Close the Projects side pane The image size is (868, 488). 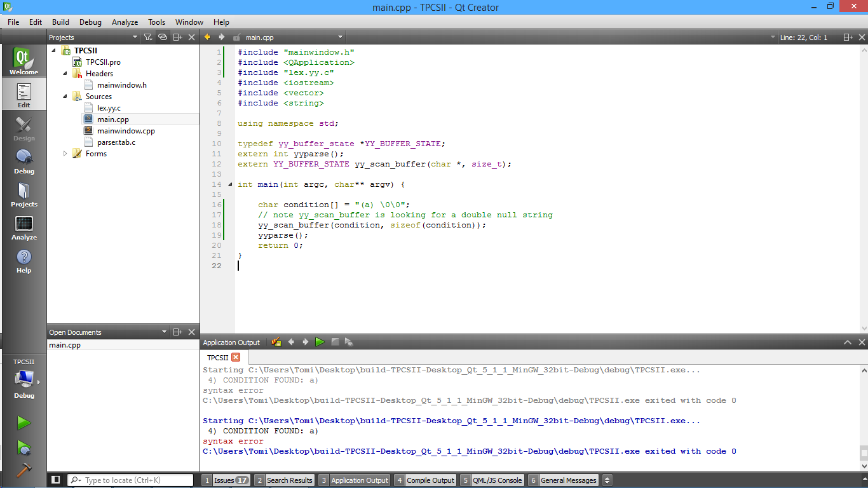click(192, 37)
